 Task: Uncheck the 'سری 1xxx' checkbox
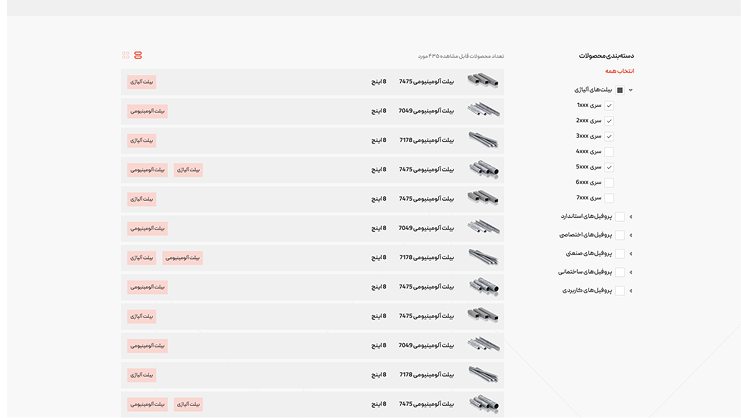pyautogui.click(x=609, y=105)
